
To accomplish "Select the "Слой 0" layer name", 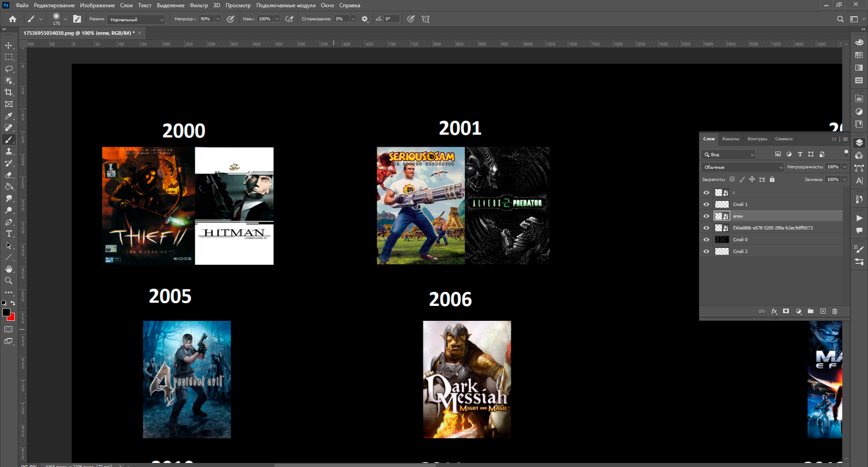I will point(740,240).
